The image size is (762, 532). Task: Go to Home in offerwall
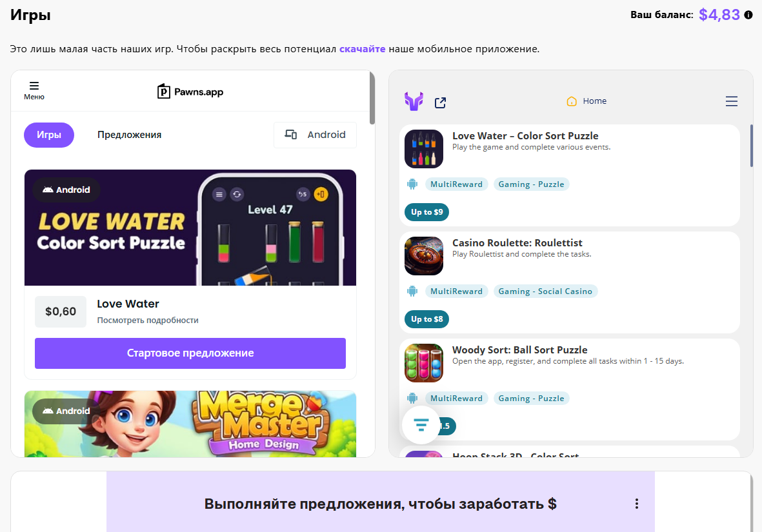pyautogui.click(x=587, y=101)
